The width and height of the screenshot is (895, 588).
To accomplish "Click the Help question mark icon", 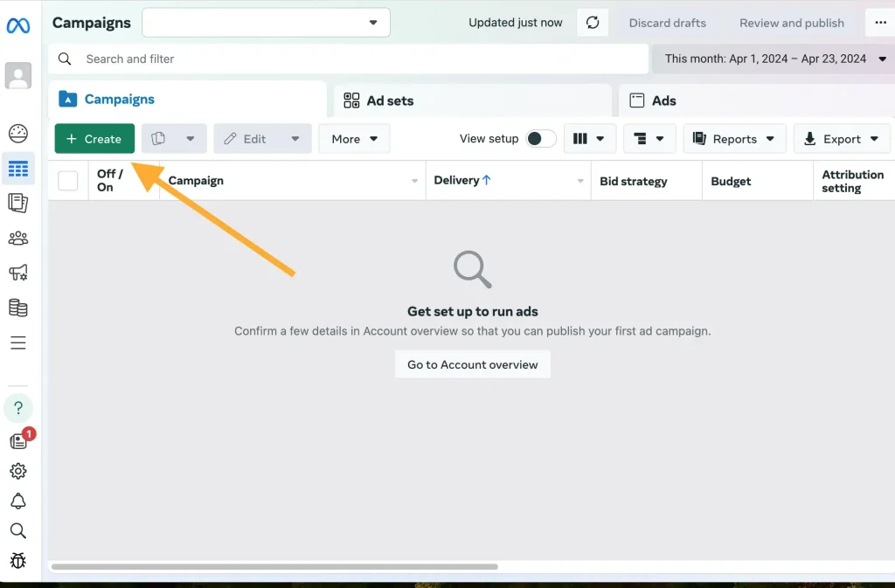I will point(18,408).
